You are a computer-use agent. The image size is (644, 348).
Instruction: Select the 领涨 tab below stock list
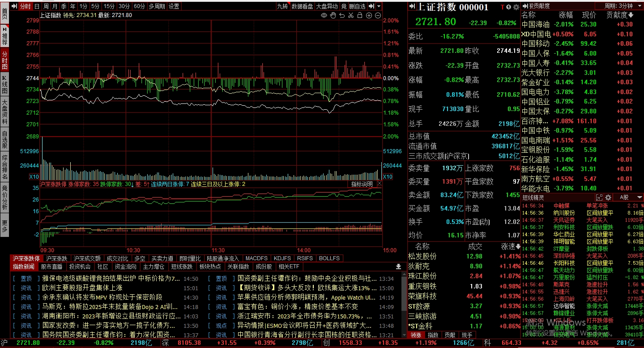tap(416, 335)
